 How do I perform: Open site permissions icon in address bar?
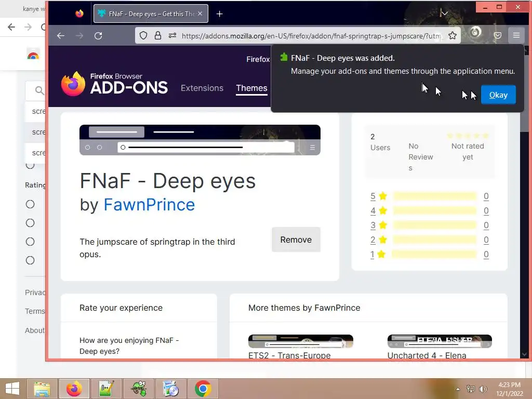click(x=172, y=35)
